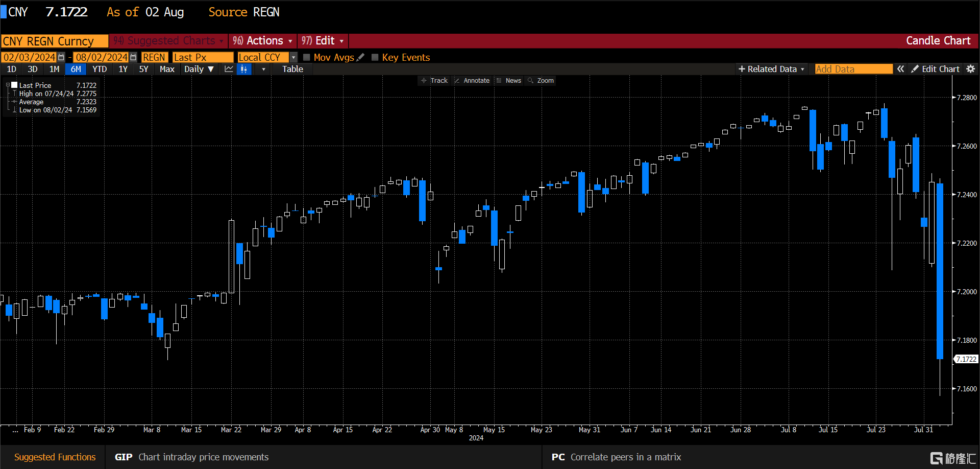Click the end date field 08/02/2024
Image resolution: width=980 pixels, height=469 pixels.
tap(102, 57)
